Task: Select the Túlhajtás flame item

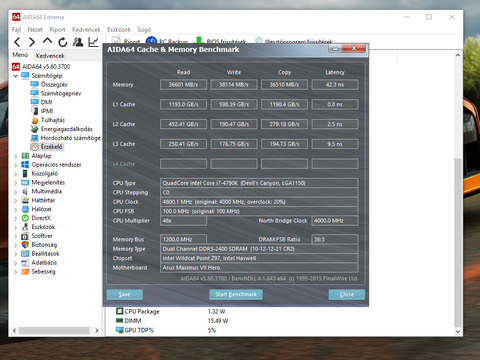Action: pos(48,120)
